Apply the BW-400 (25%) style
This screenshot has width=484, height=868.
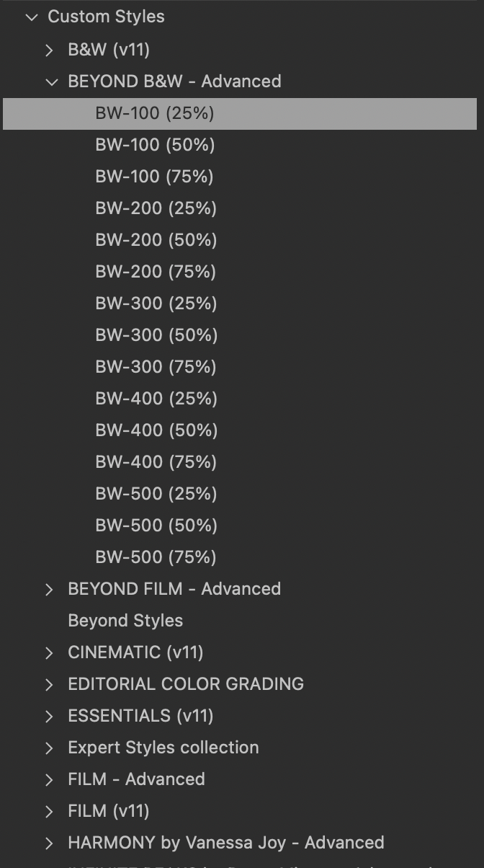click(240, 399)
